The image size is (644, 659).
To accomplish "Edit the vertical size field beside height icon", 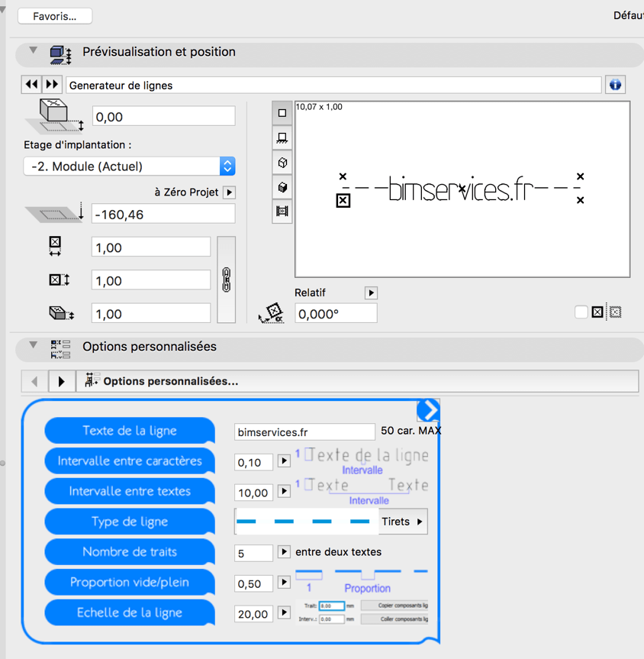I will tap(151, 280).
